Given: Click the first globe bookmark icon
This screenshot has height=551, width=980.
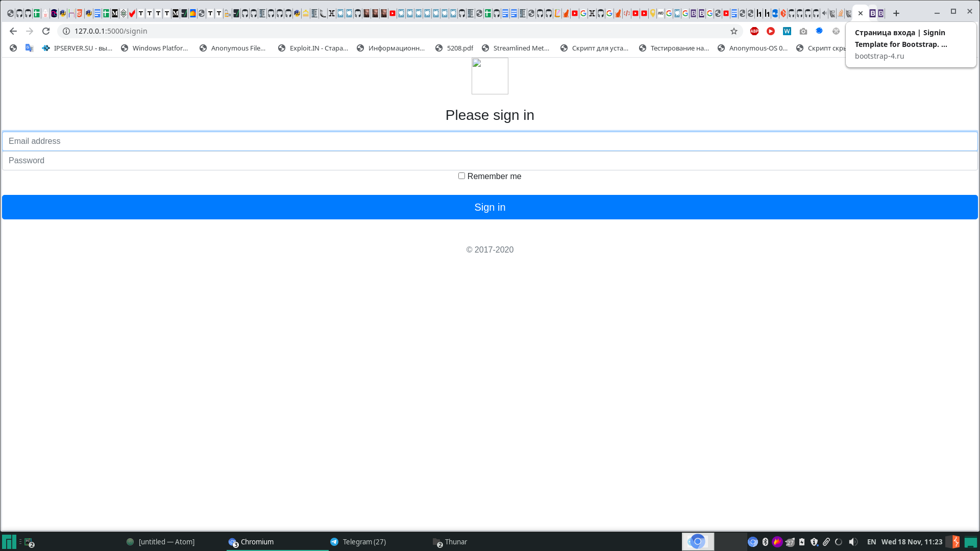Looking at the screenshot, I should [13, 48].
